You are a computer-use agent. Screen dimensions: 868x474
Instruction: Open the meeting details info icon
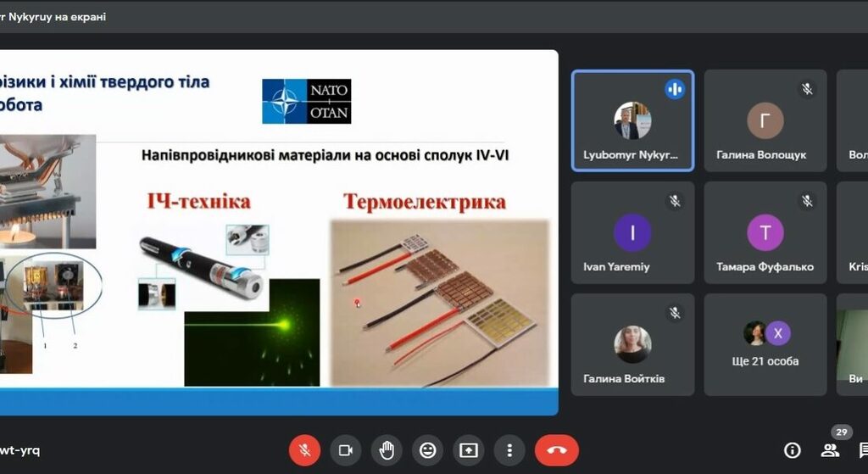pos(793,450)
